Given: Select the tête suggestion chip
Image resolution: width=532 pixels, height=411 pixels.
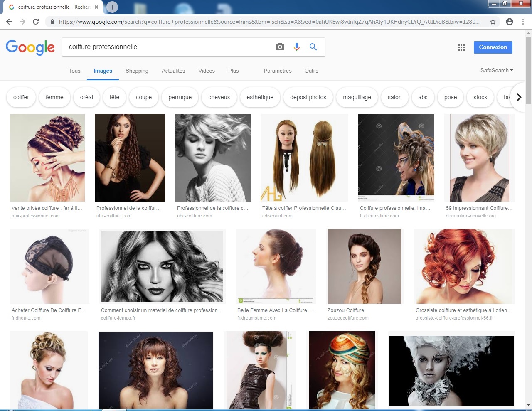Looking at the screenshot, I should (114, 97).
